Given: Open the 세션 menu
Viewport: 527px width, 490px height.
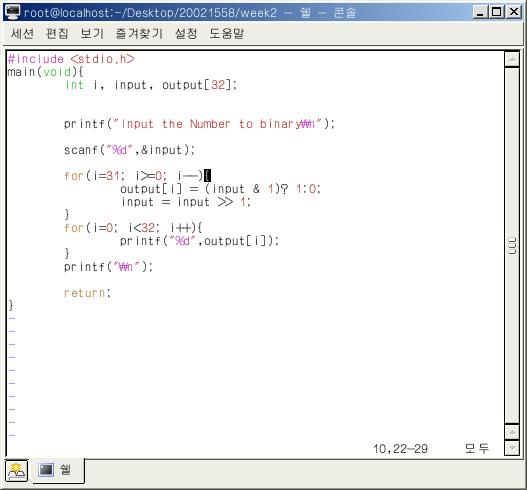Looking at the screenshot, I should tap(22, 33).
